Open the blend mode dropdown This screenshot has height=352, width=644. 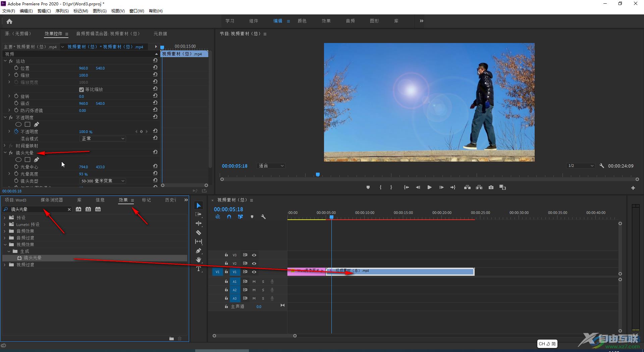click(x=103, y=139)
